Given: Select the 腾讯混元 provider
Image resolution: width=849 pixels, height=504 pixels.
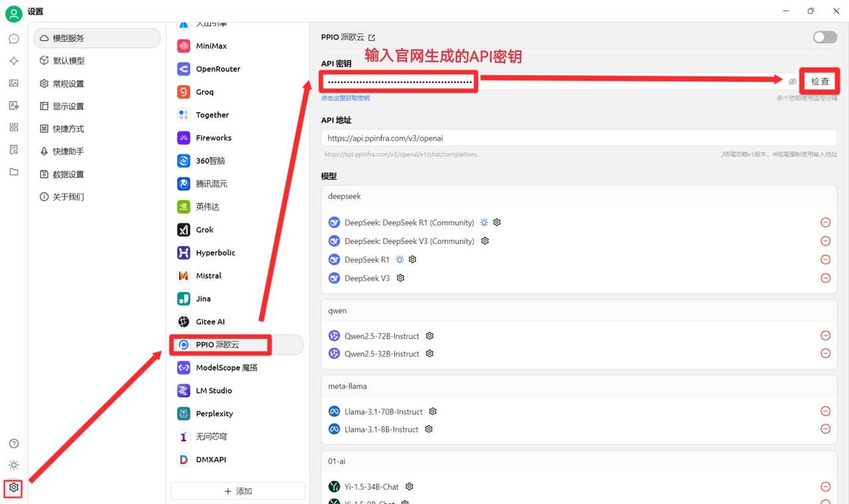Looking at the screenshot, I should pyautogui.click(x=237, y=184).
